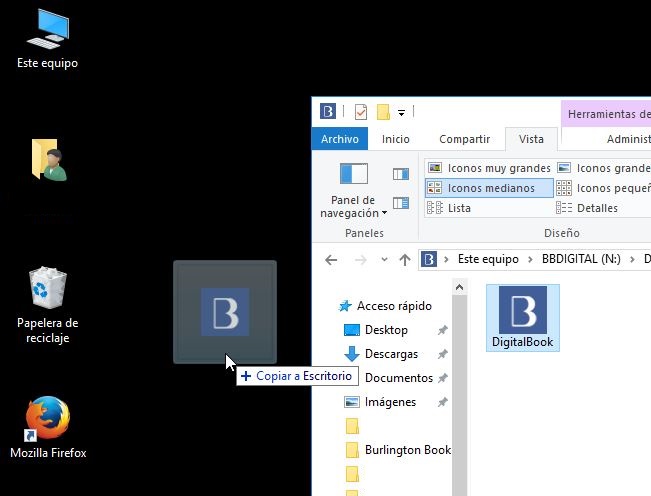Click the Properties checkmark icon in title bar

[x=361, y=112]
